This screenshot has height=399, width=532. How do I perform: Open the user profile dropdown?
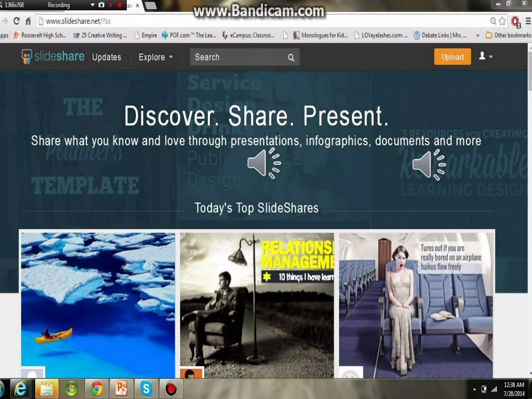click(x=485, y=56)
